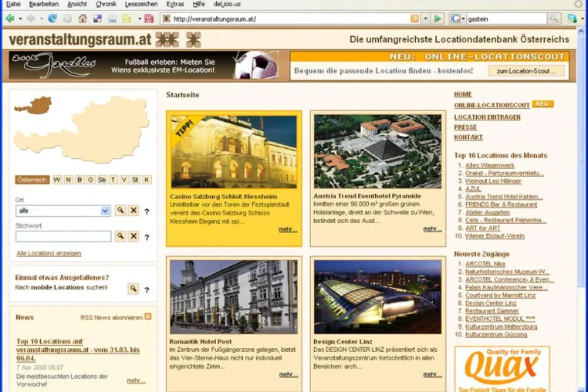The height and width of the screenshot is (392, 588).
Task: Open the Extras menu
Action: click(175, 4)
